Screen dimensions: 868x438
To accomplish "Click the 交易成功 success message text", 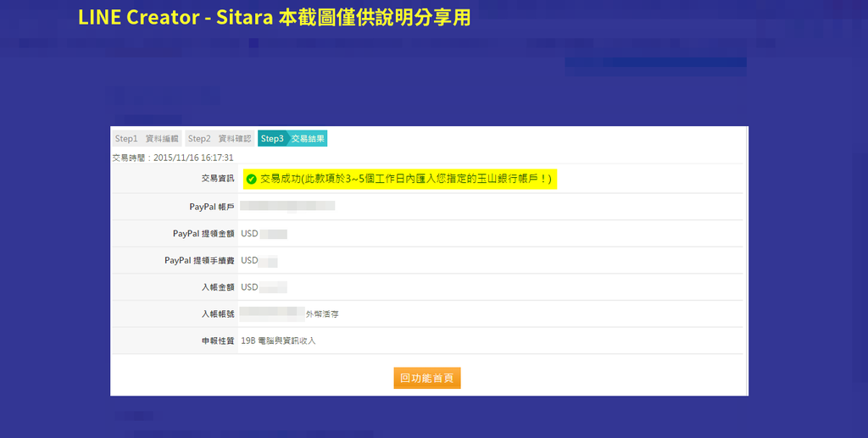I will coord(406,180).
